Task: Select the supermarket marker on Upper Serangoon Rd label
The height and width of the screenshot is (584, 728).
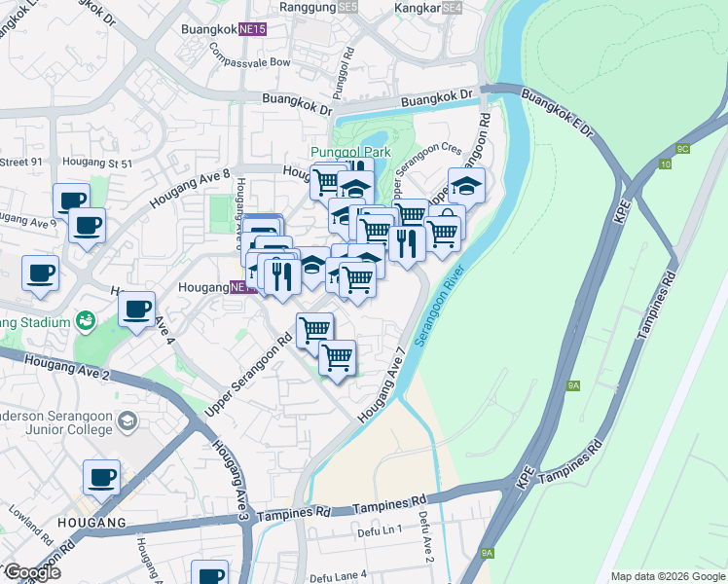Action: pyautogui.click(x=314, y=330)
